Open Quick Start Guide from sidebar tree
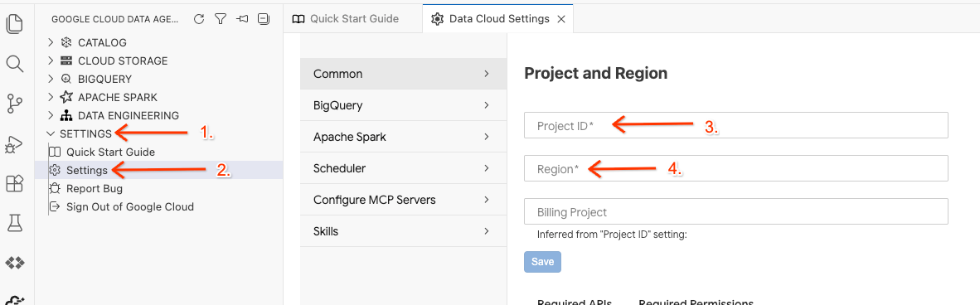Screen dimensions: 980x305 pos(110,152)
